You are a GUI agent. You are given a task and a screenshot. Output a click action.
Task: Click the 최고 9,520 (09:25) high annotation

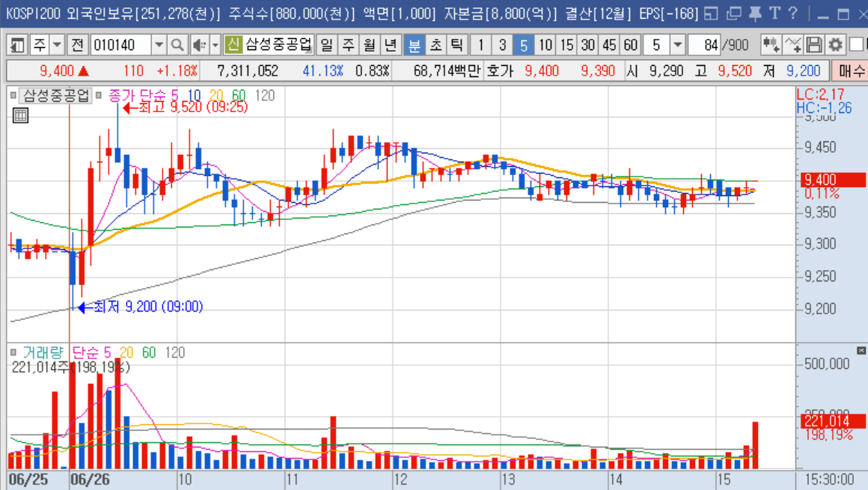(x=186, y=108)
